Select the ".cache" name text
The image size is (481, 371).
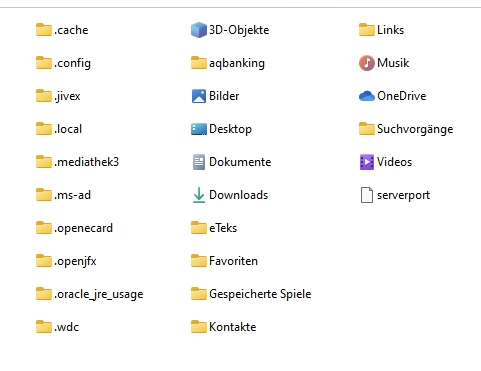point(71,30)
